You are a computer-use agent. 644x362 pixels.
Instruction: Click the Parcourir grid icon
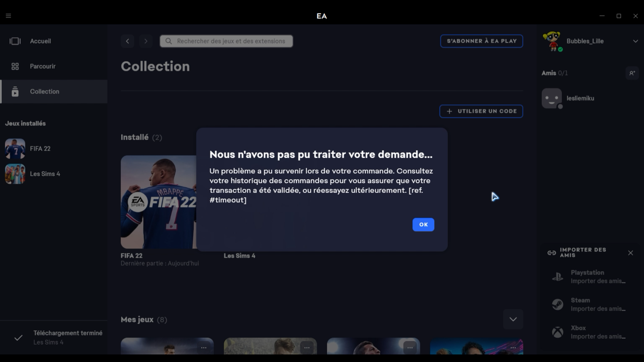(15, 66)
